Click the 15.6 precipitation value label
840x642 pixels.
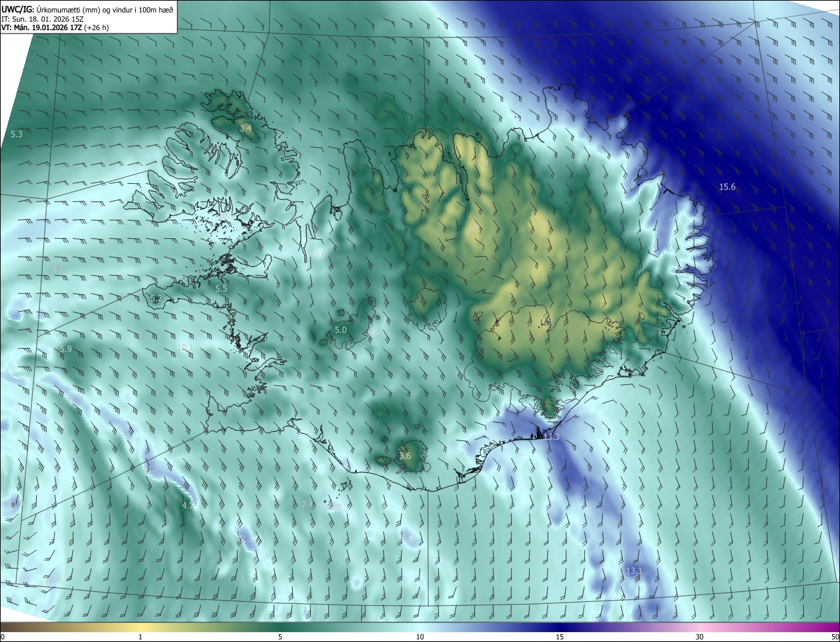[727, 187]
